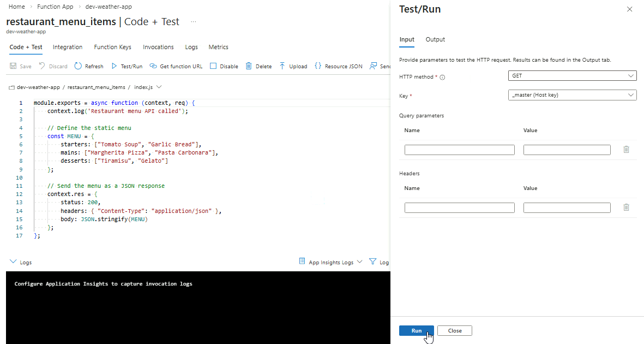Click the Refresh icon in the toolbar
This screenshot has width=644, height=344.
(78, 66)
